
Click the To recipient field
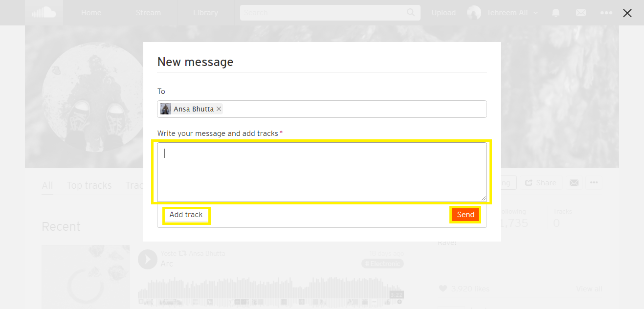tap(322, 109)
